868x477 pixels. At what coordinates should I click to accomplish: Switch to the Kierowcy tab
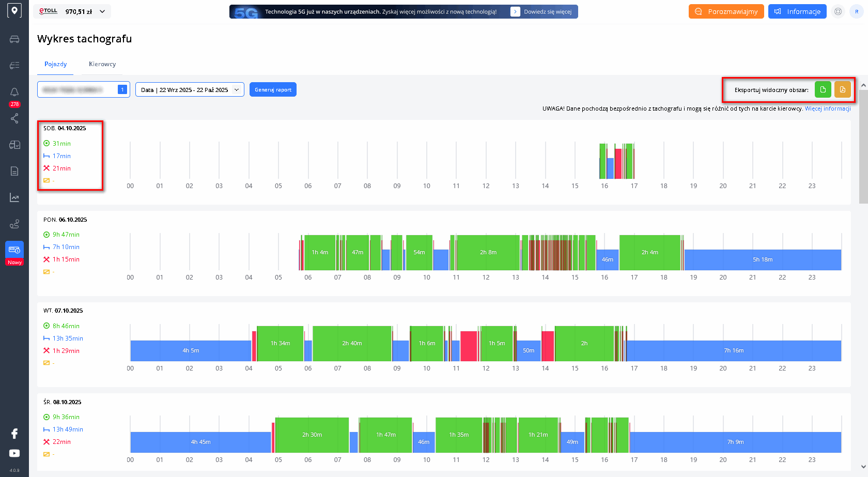click(x=102, y=64)
